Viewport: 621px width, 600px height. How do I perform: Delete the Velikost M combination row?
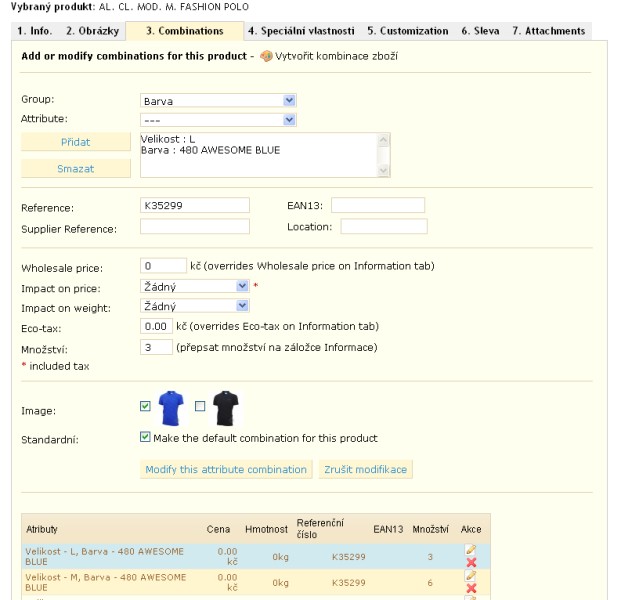(x=471, y=588)
